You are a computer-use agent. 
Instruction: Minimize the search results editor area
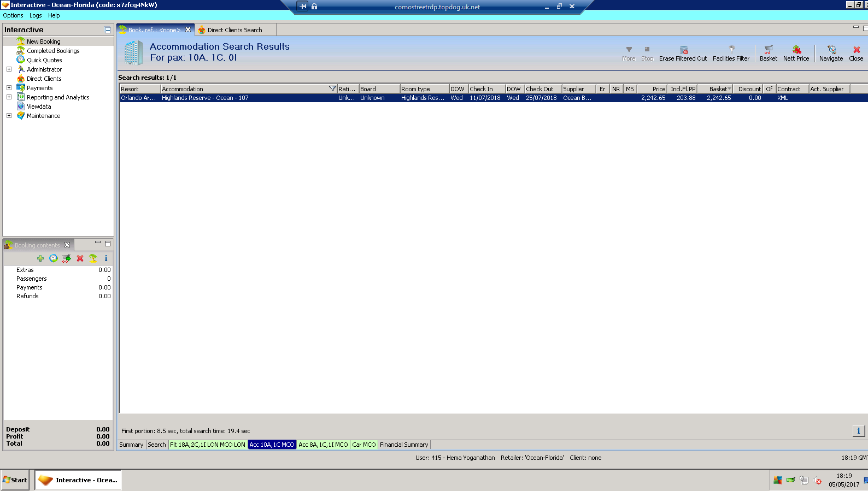point(856,27)
